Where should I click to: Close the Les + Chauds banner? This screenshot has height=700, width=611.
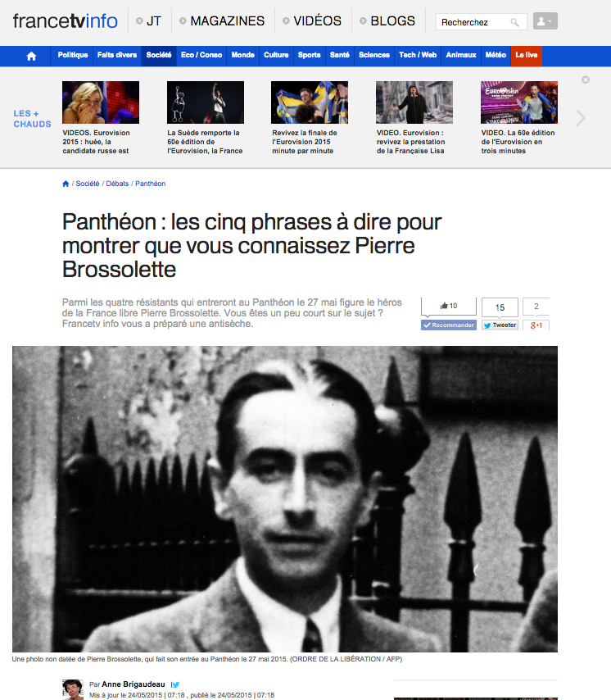click(x=586, y=80)
